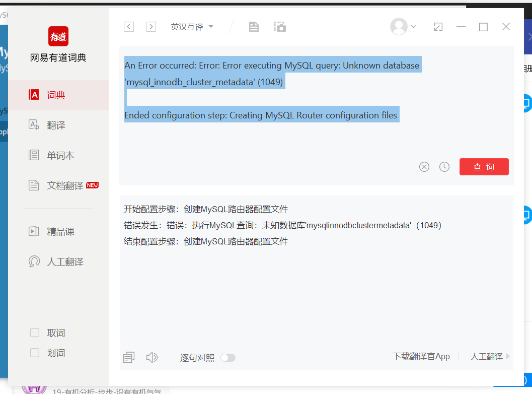Click the 精品课 play icon

coord(34,232)
